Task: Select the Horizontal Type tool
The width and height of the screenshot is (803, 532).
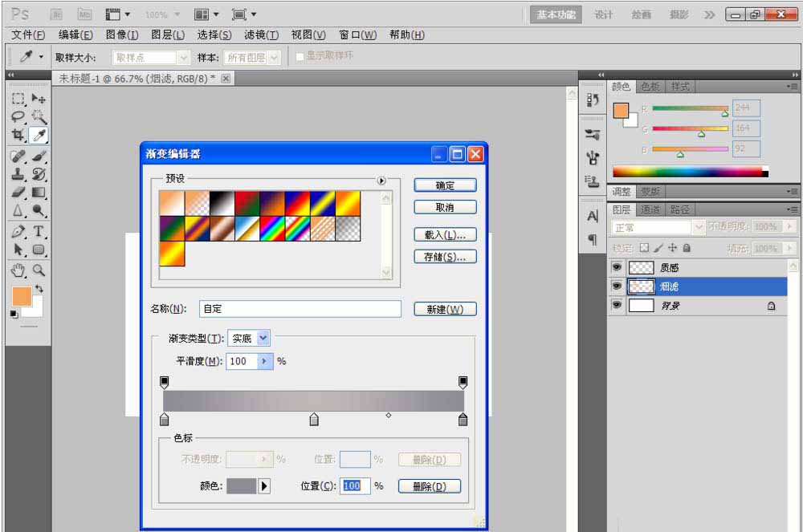Action: click(39, 231)
